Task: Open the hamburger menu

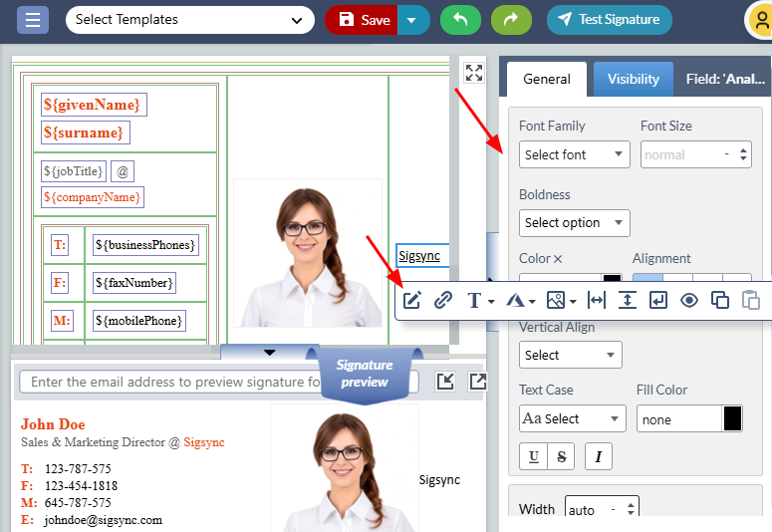Action: 33,20
